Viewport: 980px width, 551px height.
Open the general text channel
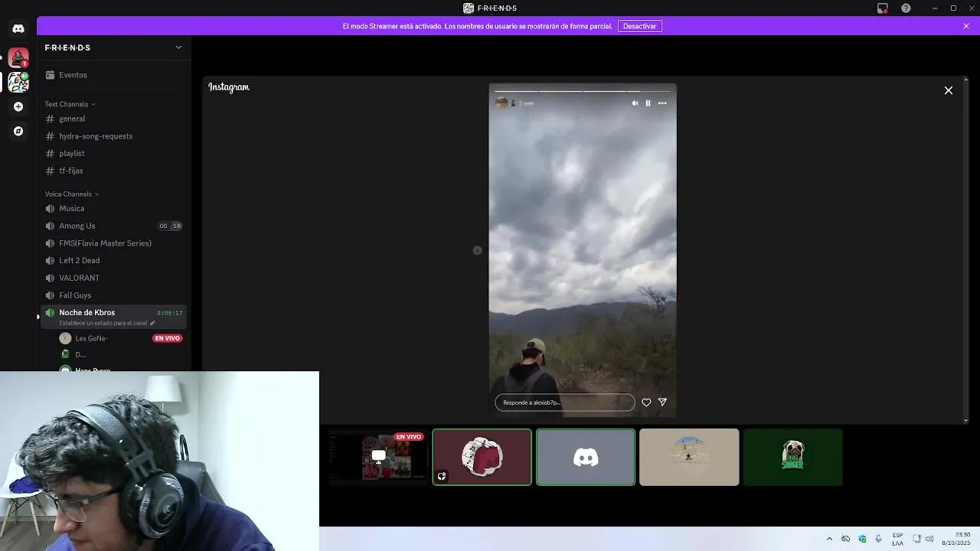click(x=113, y=119)
